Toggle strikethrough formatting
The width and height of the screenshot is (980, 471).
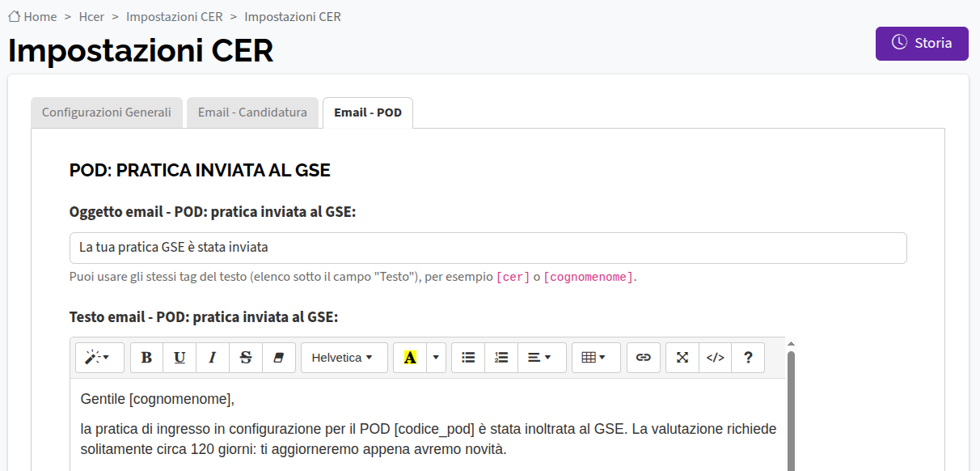(x=246, y=357)
